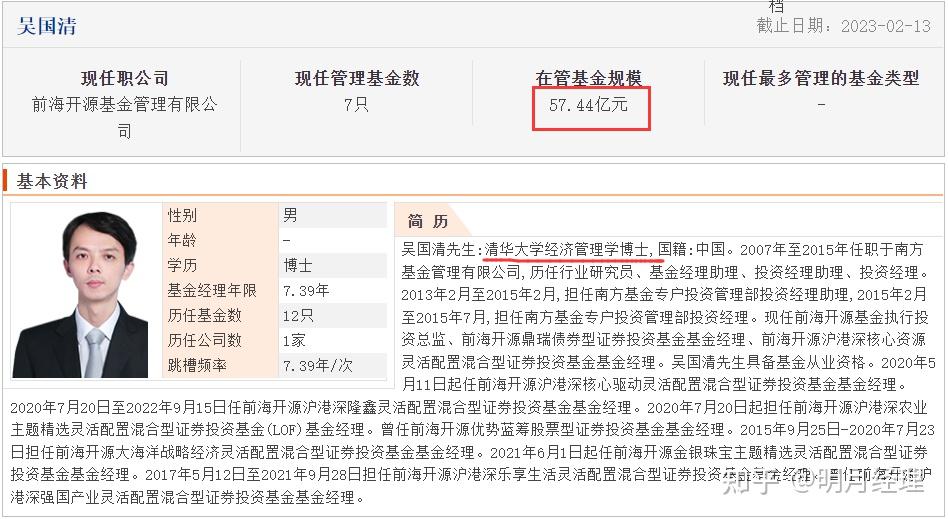Click the 现任管理基金数 header
This screenshot has width=948, height=519.
click(357, 78)
